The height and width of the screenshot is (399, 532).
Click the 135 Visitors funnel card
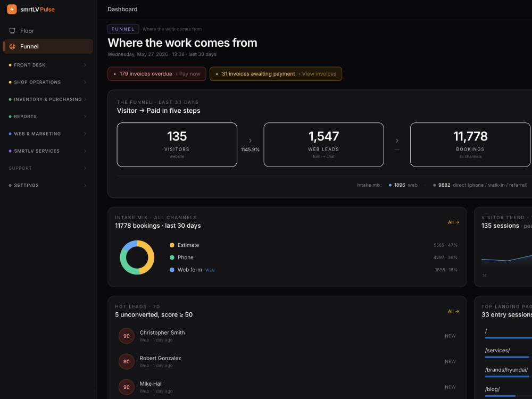(x=177, y=145)
